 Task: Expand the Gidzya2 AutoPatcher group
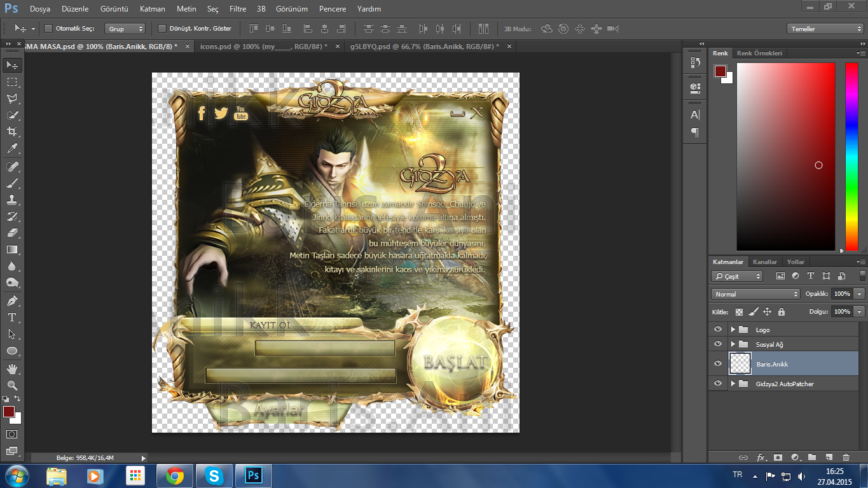coord(733,384)
